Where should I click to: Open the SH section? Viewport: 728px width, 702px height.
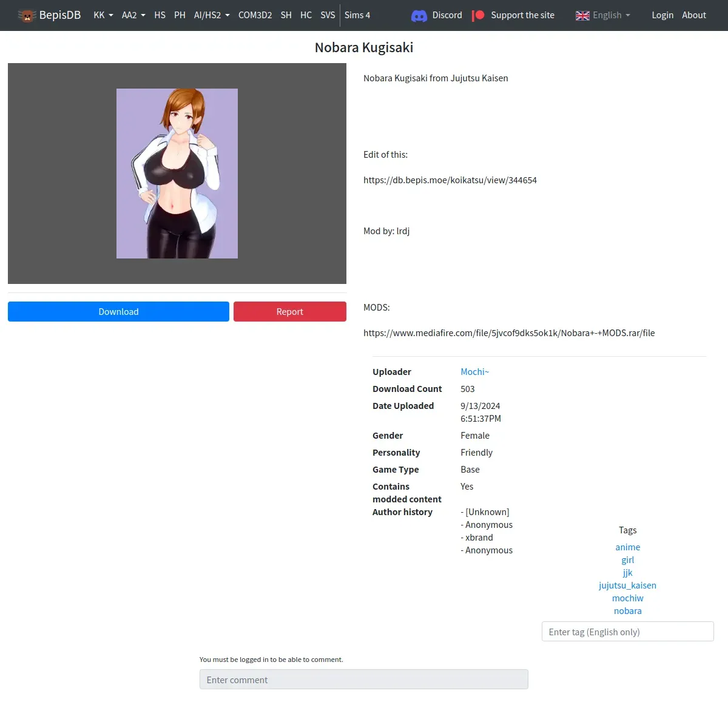[x=286, y=15]
